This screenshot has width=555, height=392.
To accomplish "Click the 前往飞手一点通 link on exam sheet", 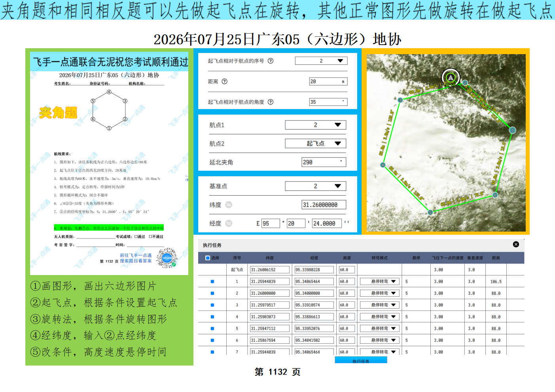I will click(136, 255).
